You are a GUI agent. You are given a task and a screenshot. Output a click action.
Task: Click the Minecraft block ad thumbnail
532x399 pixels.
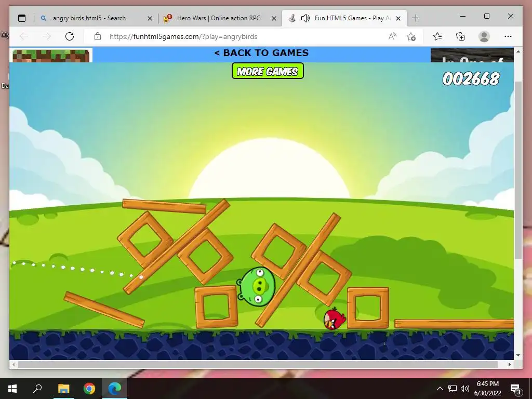click(51, 56)
